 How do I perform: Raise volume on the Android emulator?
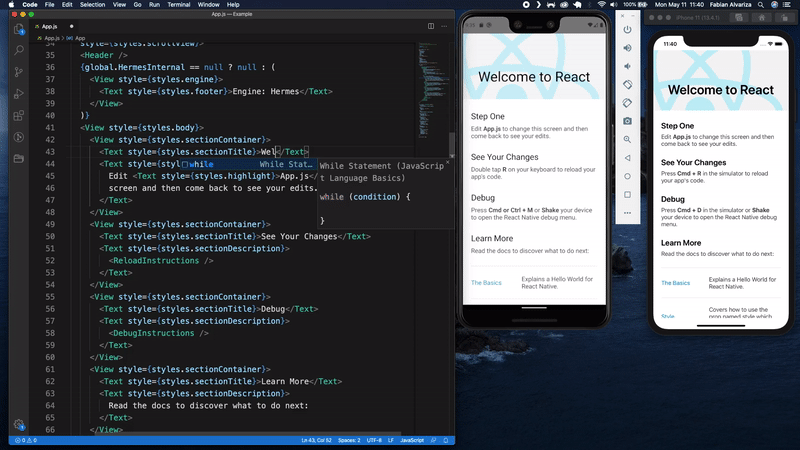(x=628, y=48)
